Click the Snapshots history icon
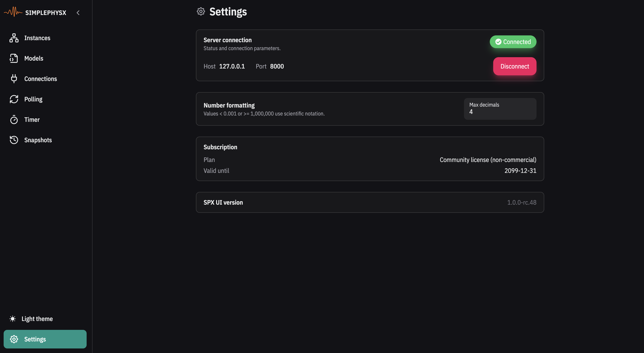This screenshot has height=353, width=644. (14, 140)
